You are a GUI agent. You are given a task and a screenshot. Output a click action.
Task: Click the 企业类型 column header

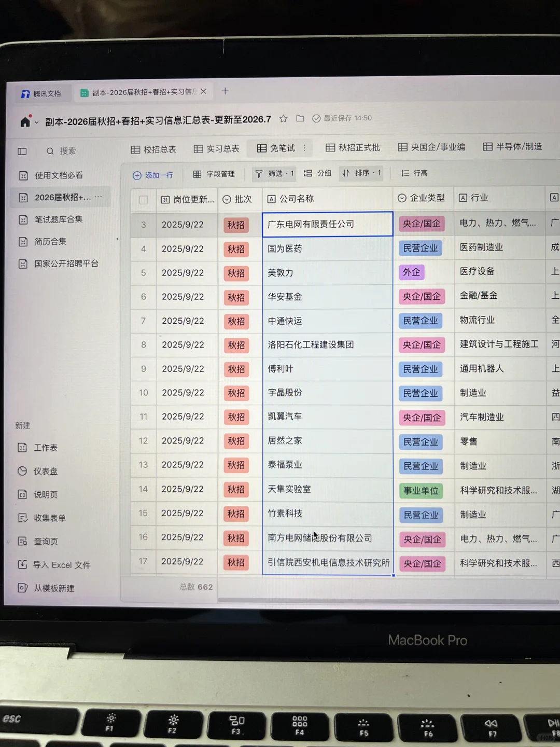(423, 198)
